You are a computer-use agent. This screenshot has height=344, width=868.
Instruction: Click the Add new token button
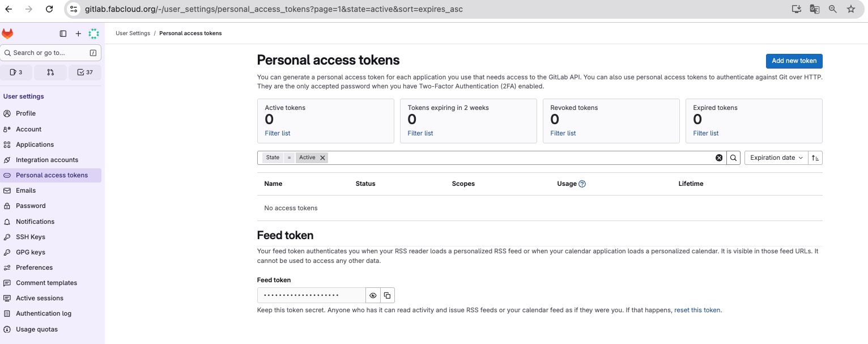(794, 61)
